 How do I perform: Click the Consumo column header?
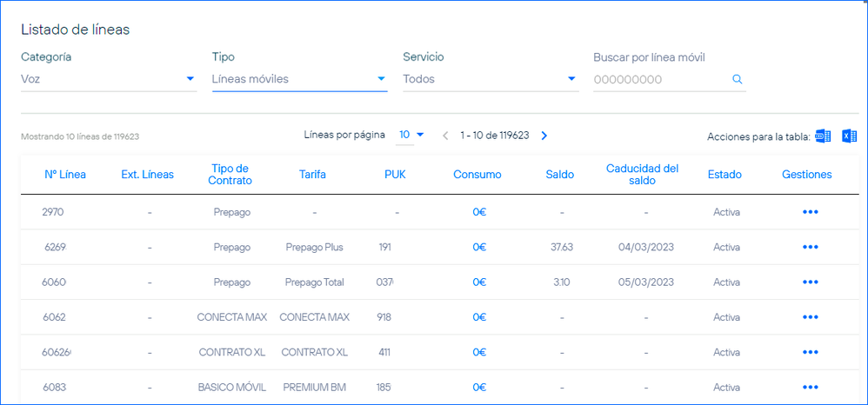tap(477, 175)
